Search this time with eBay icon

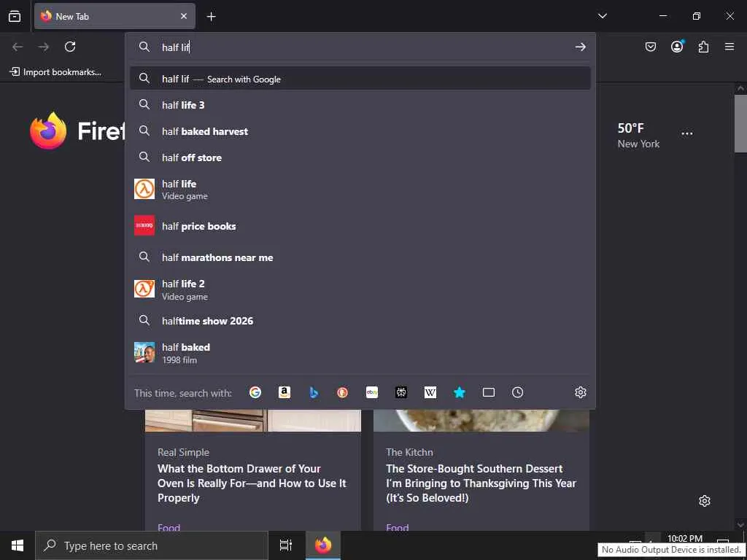tap(371, 392)
